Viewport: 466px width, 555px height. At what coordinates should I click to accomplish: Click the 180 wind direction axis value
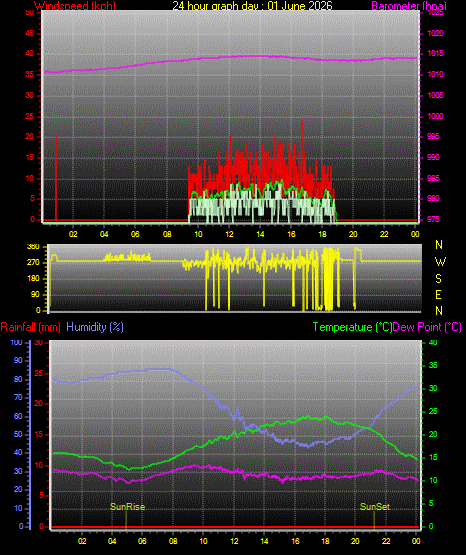pyautogui.click(x=33, y=279)
